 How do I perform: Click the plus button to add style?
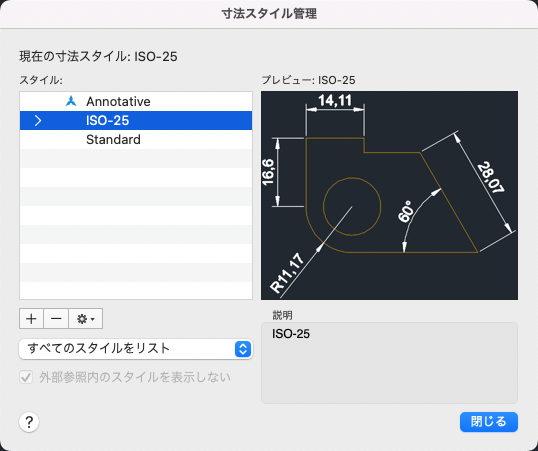point(32,319)
